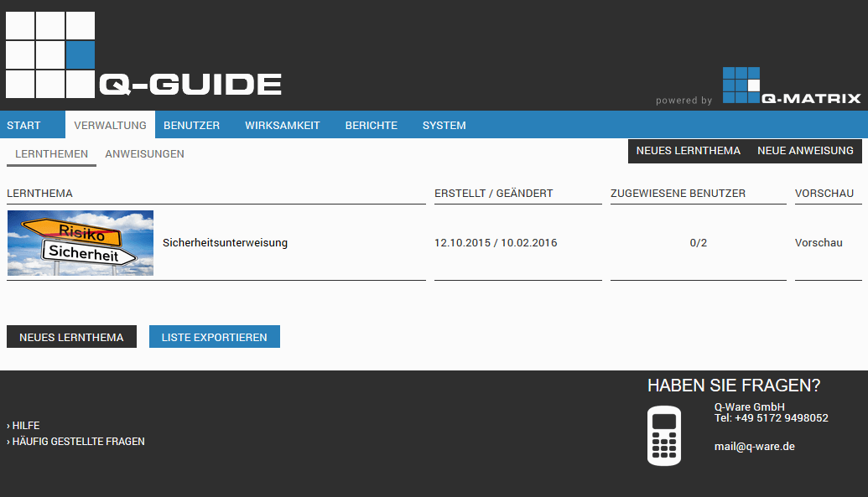
Task: Click the LISTE EXPORTIEREN button
Action: [x=214, y=337]
